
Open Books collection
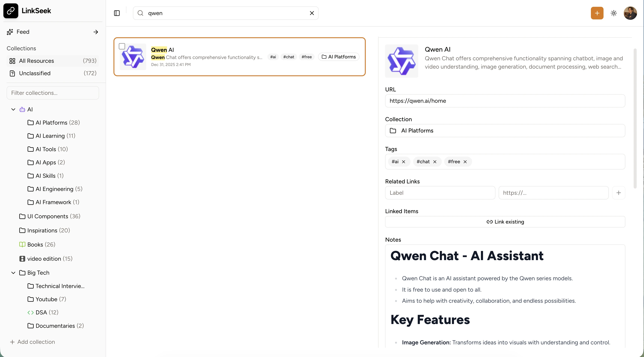coord(37,244)
